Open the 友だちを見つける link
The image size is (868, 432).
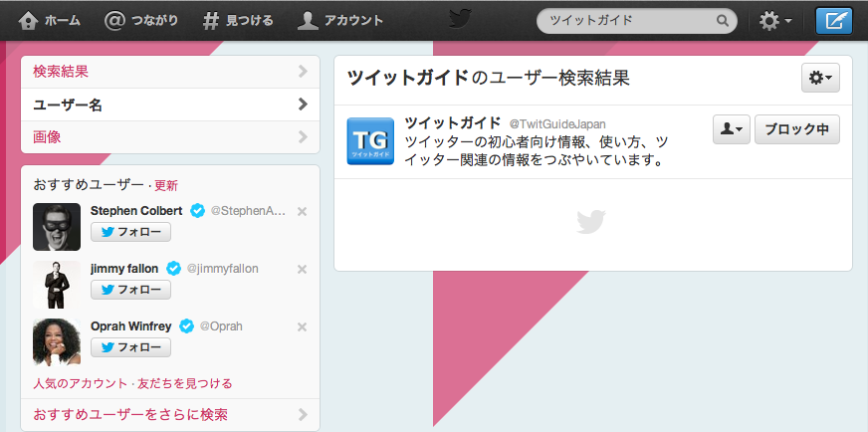pyautogui.click(x=185, y=383)
